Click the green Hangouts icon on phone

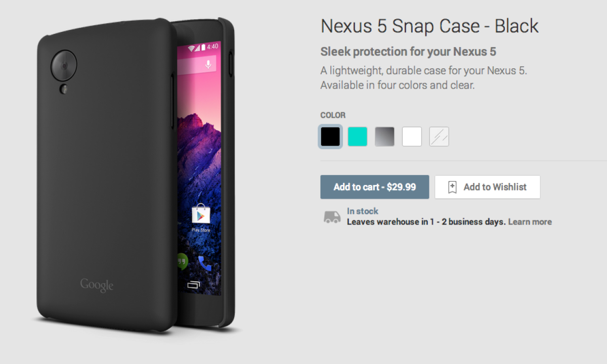(x=181, y=261)
